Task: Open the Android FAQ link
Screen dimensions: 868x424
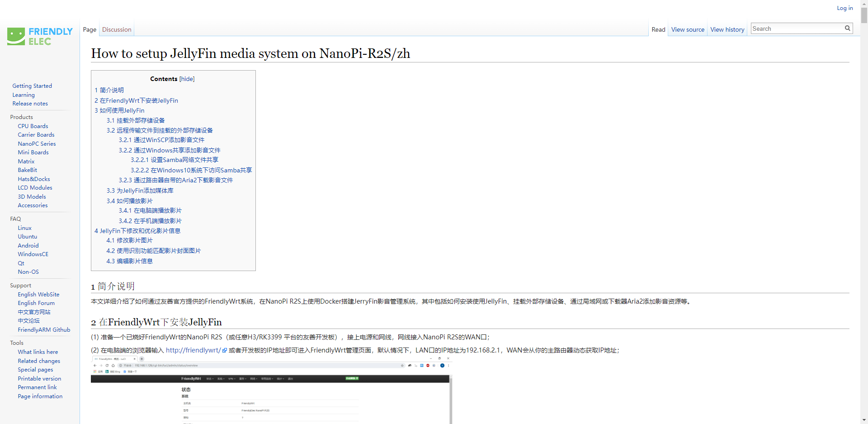Action: [x=28, y=245]
